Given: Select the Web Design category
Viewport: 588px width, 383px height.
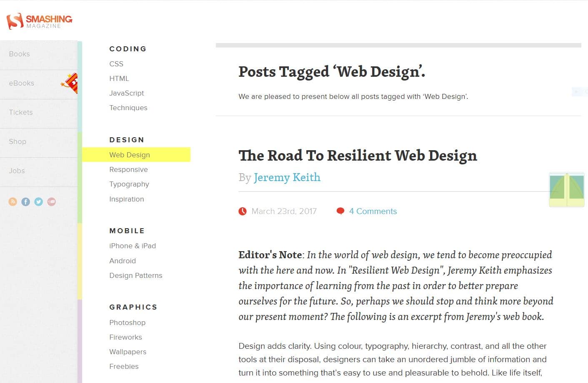Looking at the screenshot, I should pos(136,155).
